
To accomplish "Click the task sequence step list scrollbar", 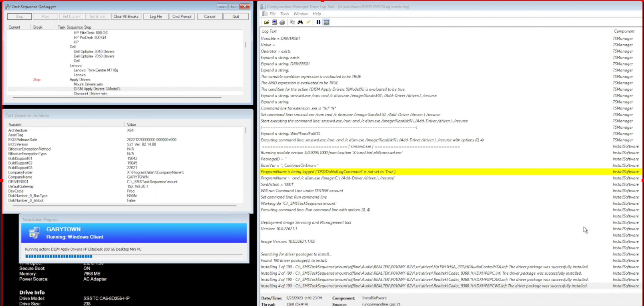I will click(x=246, y=45).
